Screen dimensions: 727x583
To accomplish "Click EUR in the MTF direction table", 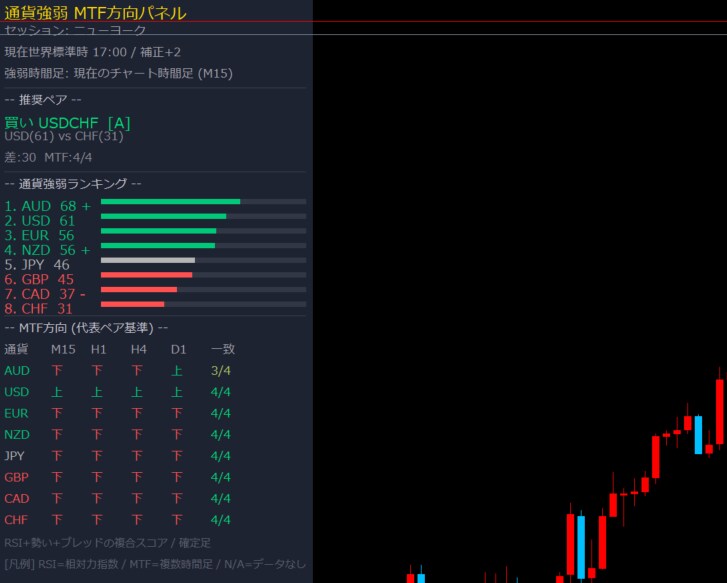I will [16, 413].
